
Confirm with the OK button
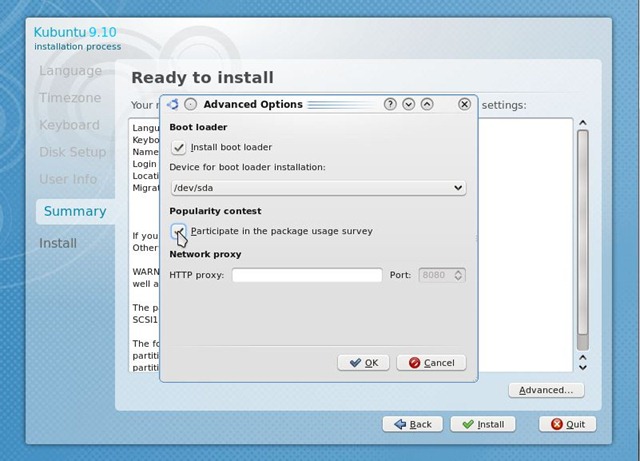(x=363, y=363)
